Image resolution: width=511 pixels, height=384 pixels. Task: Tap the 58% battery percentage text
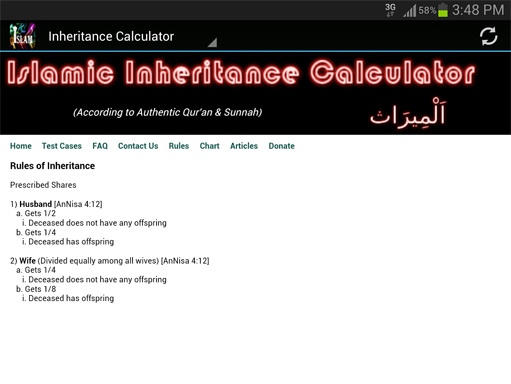(x=427, y=10)
